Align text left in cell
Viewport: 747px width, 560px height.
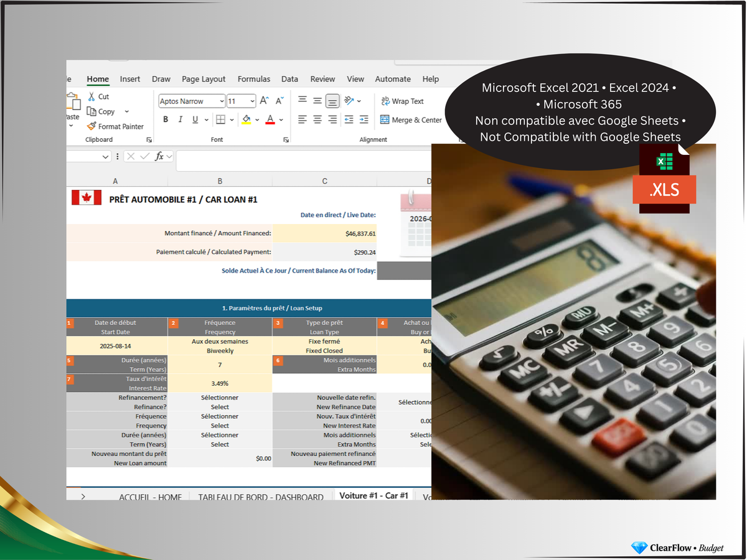tap(303, 119)
